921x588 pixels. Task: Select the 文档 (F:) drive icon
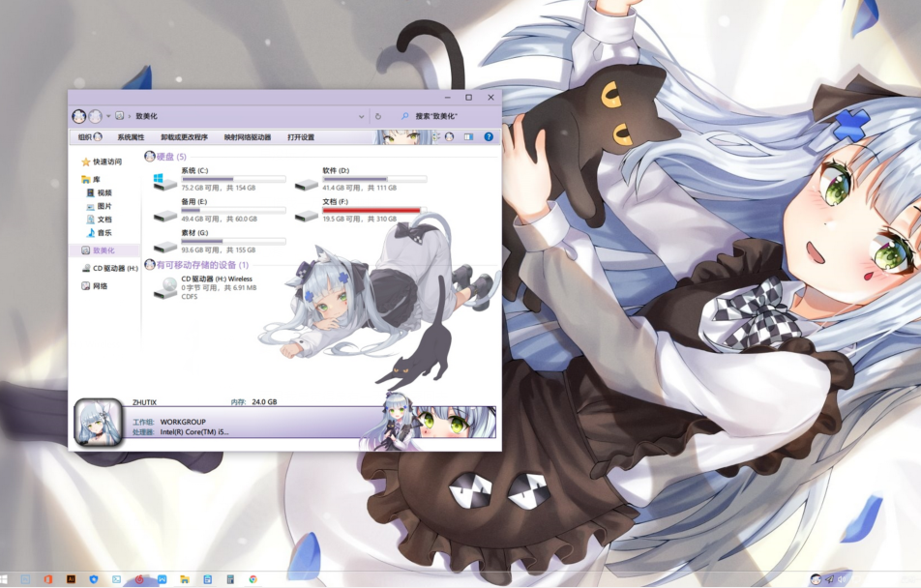point(306,217)
